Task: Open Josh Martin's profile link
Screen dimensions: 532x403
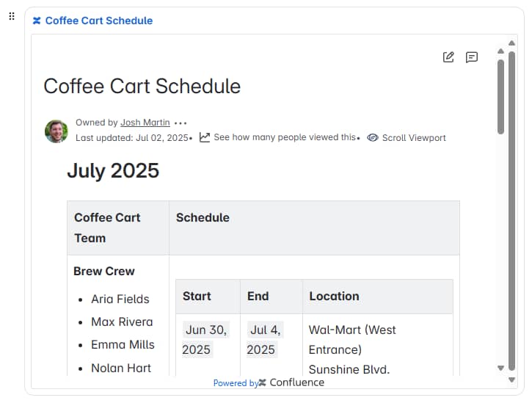Action: [x=145, y=123]
